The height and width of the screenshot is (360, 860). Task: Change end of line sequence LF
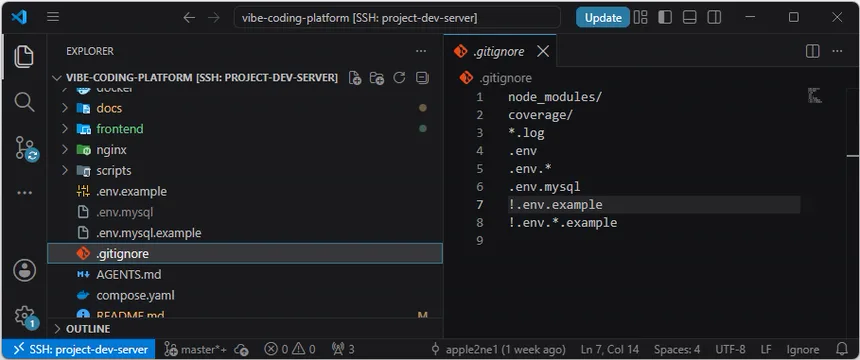766,349
